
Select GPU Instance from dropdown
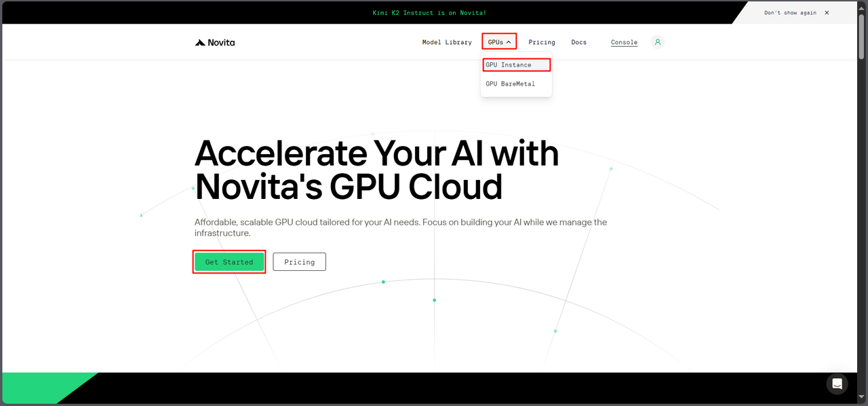[x=517, y=65]
